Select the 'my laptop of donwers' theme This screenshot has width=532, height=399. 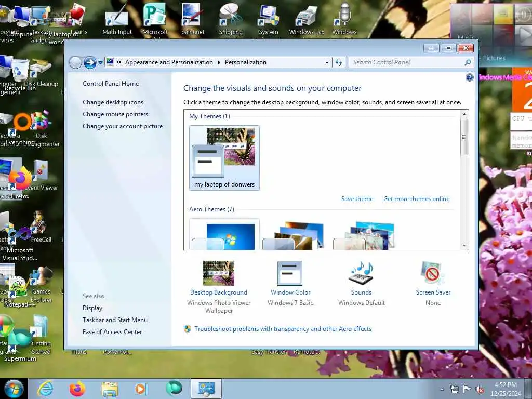224,158
